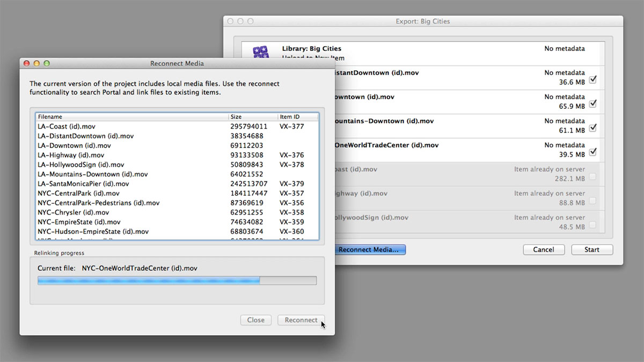Select "LA-DistantDowntown (id).mov" in Reconnect Media list

[x=86, y=136]
